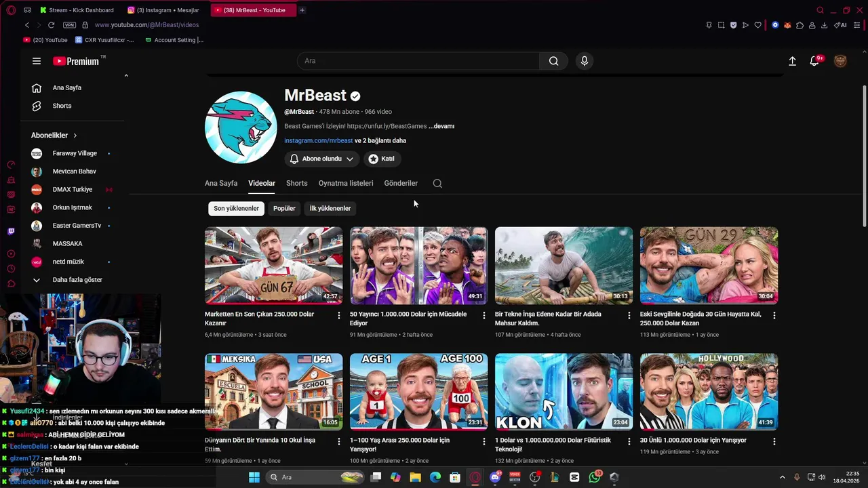This screenshot has height=488, width=868.
Task: Click the Katıl join button
Action: [x=381, y=159]
